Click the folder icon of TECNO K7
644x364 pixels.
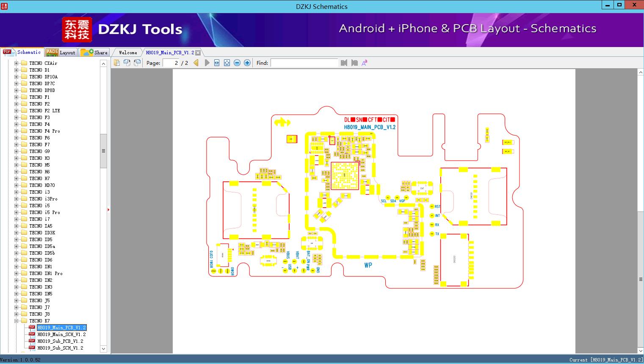[24, 321]
